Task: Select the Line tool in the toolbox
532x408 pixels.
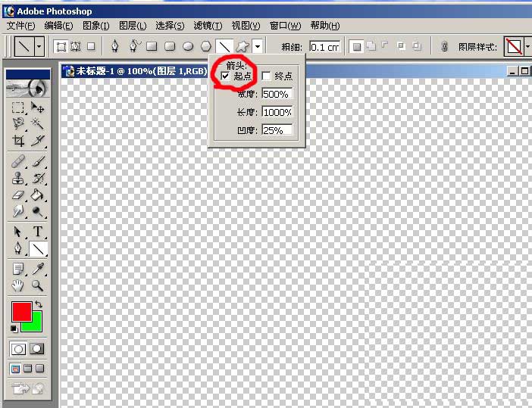Action: pos(38,249)
